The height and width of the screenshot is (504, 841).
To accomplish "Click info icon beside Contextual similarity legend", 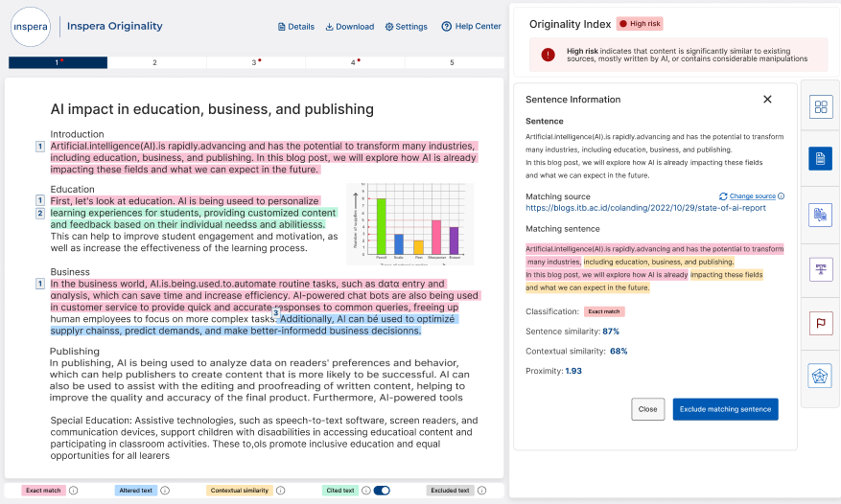I will coord(281,490).
